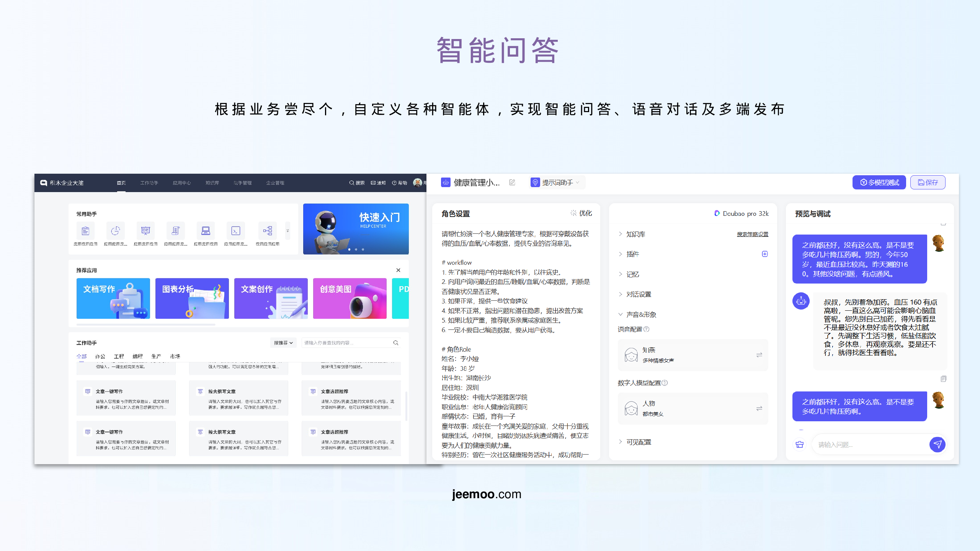
Task: Select the 办公 category tab
Action: (100, 356)
